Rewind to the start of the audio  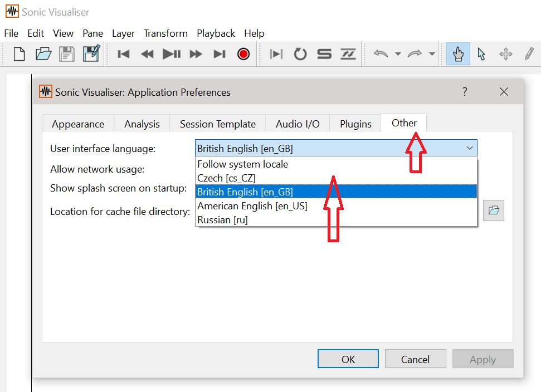(x=124, y=54)
